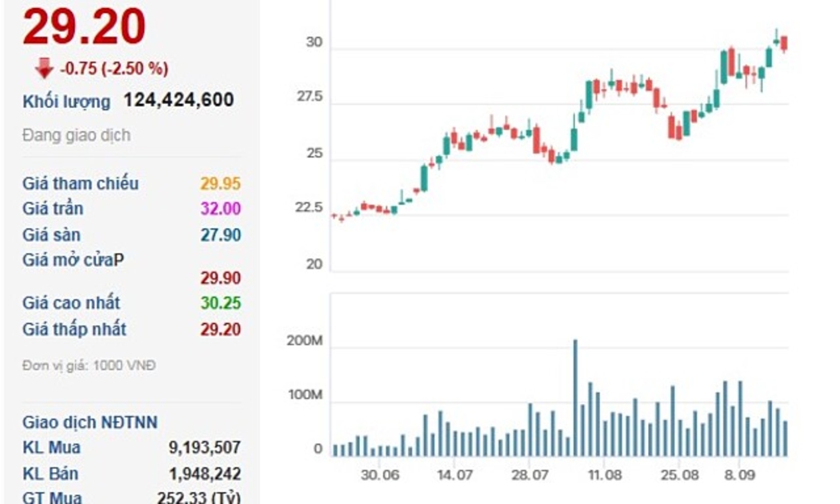Click the Giá thấp nhất label
Viewport: 840px width, 504px height.
point(74,329)
